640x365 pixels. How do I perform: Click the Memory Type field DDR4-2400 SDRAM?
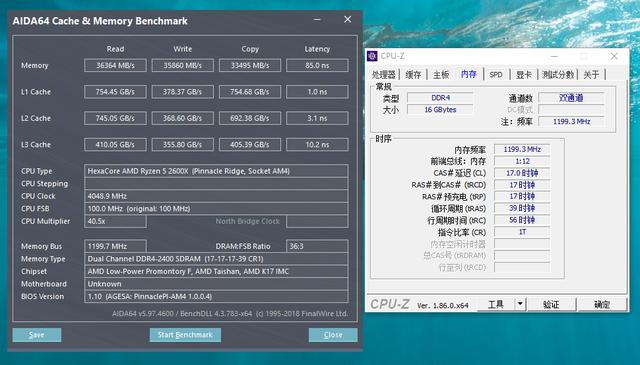tap(216, 259)
